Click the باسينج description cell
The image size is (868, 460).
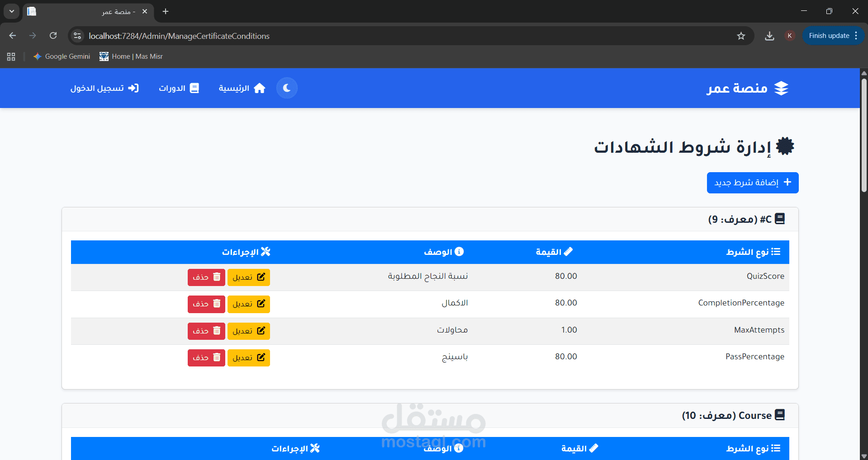coord(455,357)
